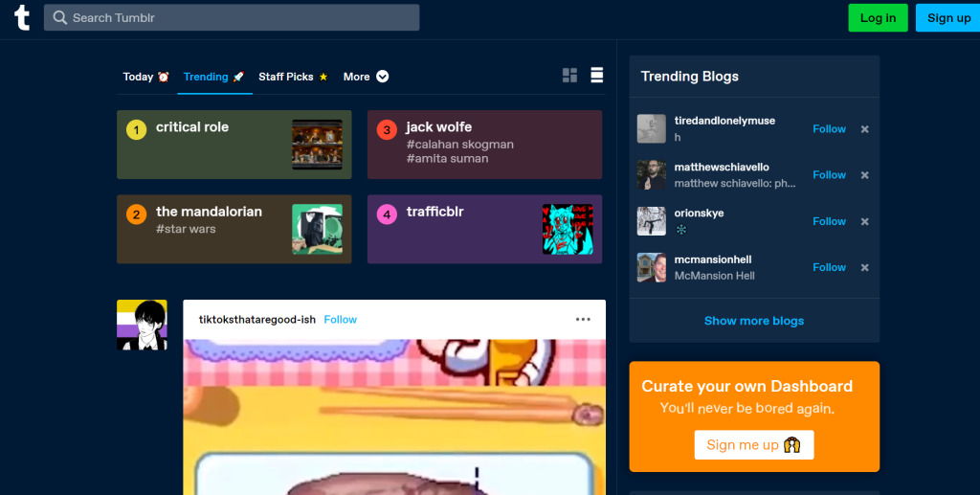Click the pixel-art post image

(x=394, y=416)
